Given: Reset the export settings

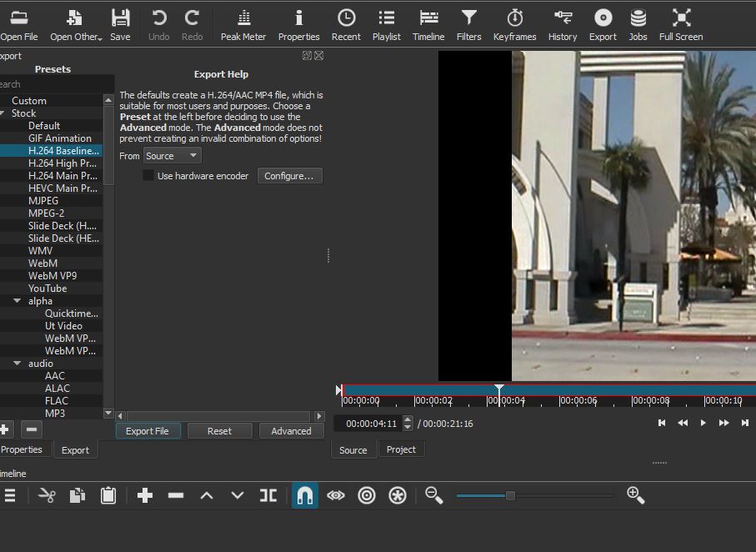Looking at the screenshot, I should pyautogui.click(x=219, y=431).
